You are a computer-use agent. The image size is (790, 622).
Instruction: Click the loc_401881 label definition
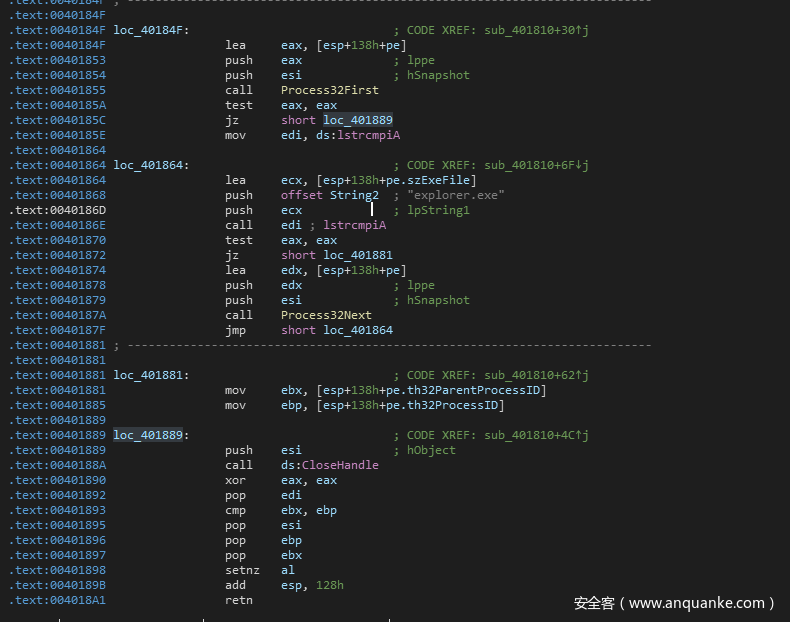point(149,375)
